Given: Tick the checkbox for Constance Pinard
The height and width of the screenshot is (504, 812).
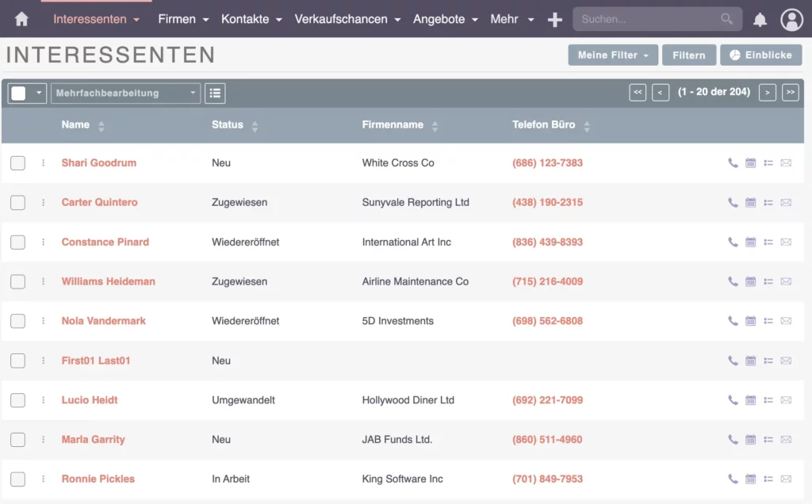Looking at the screenshot, I should 17,242.
